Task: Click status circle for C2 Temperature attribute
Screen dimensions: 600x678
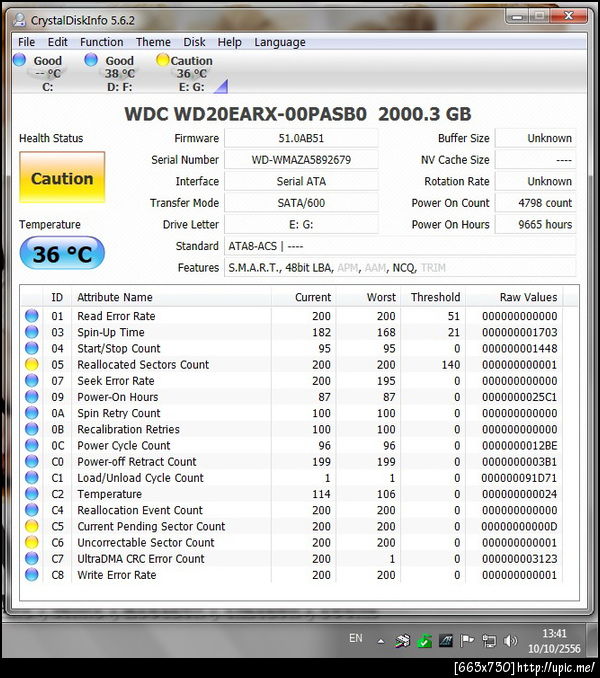Action: pyautogui.click(x=32, y=494)
